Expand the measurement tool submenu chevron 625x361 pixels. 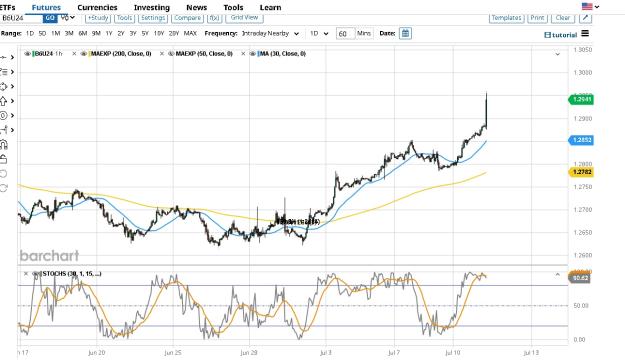(12, 130)
